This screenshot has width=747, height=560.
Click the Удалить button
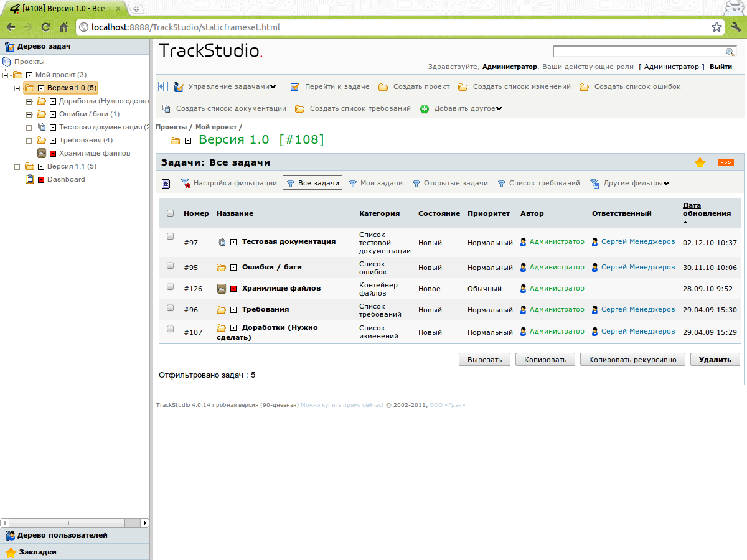click(715, 360)
